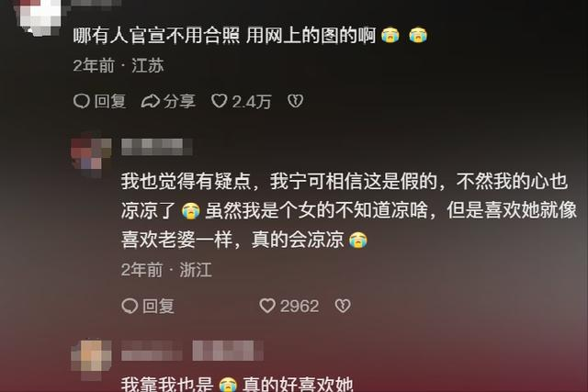Click the second blurred name tag in the bottom reply
588x392 pixels.
coord(228,351)
